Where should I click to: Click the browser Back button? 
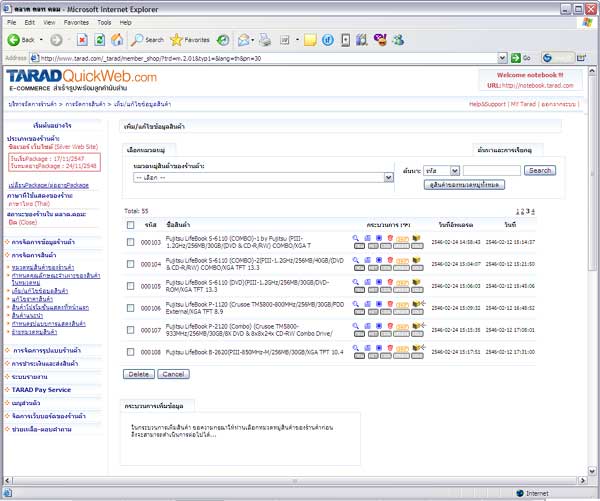(x=21, y=40)
